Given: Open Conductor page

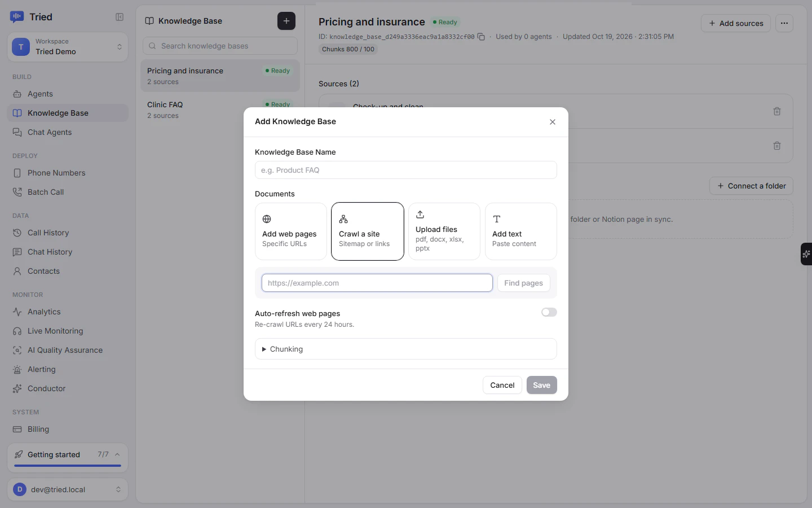Looking at the screenshot, I should pos(68,388).
